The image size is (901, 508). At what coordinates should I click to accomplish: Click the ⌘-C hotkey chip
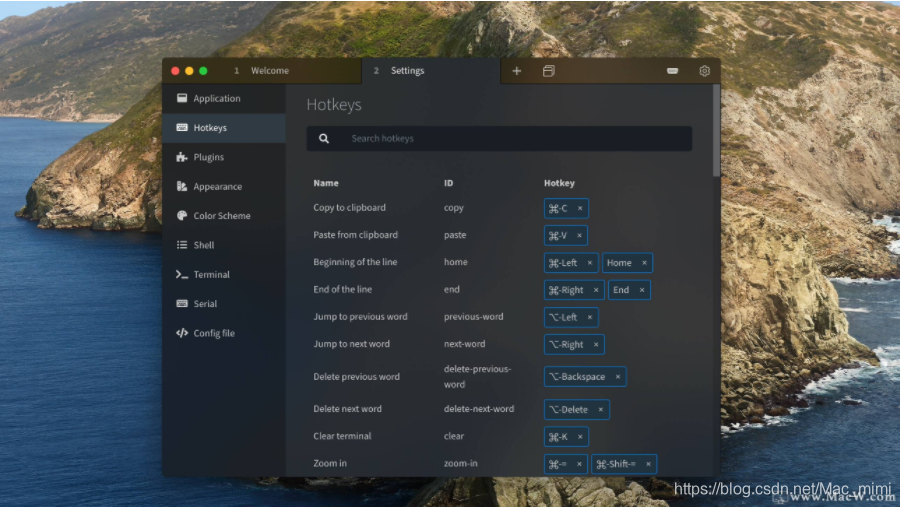pos(566,208)
